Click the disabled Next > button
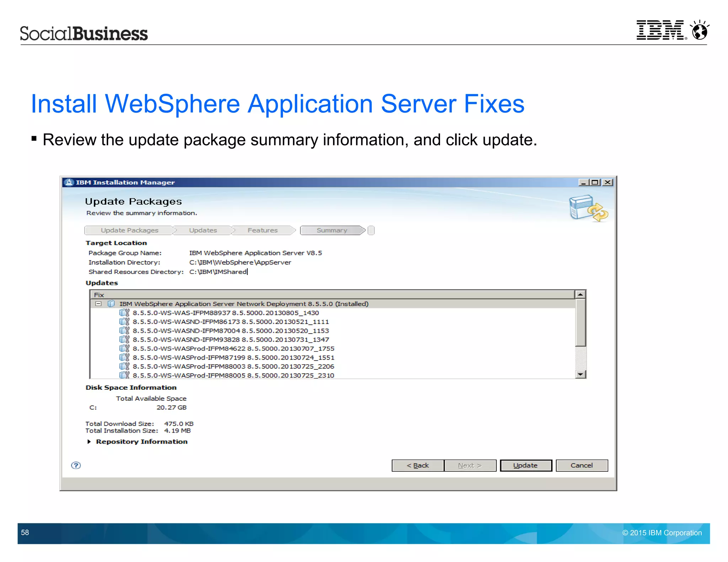 tap(470, 465)
